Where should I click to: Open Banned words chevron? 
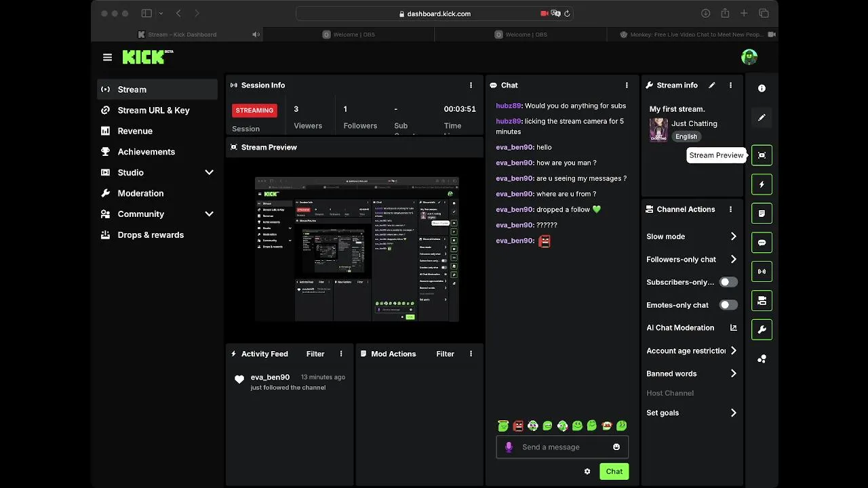pos(733,373)
